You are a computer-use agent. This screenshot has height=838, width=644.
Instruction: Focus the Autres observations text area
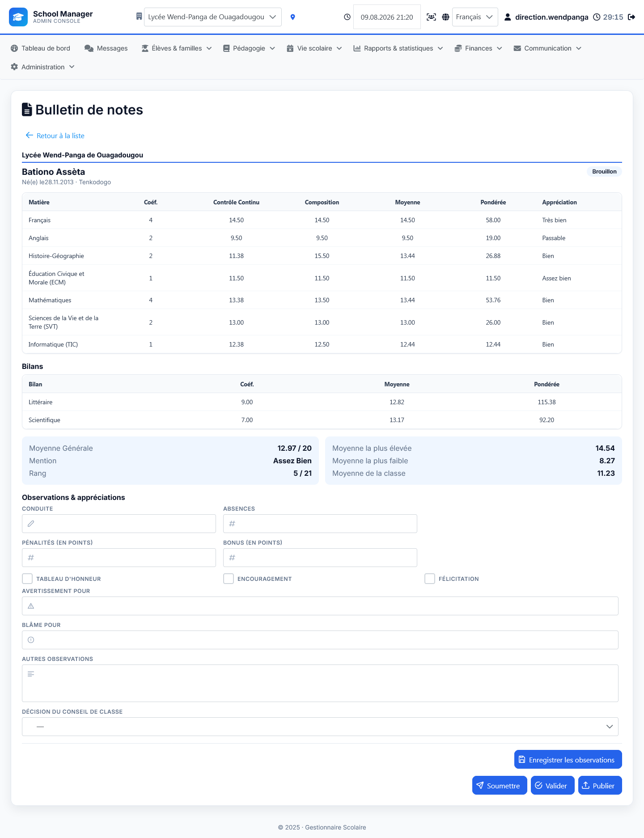(x=320, y=683)
